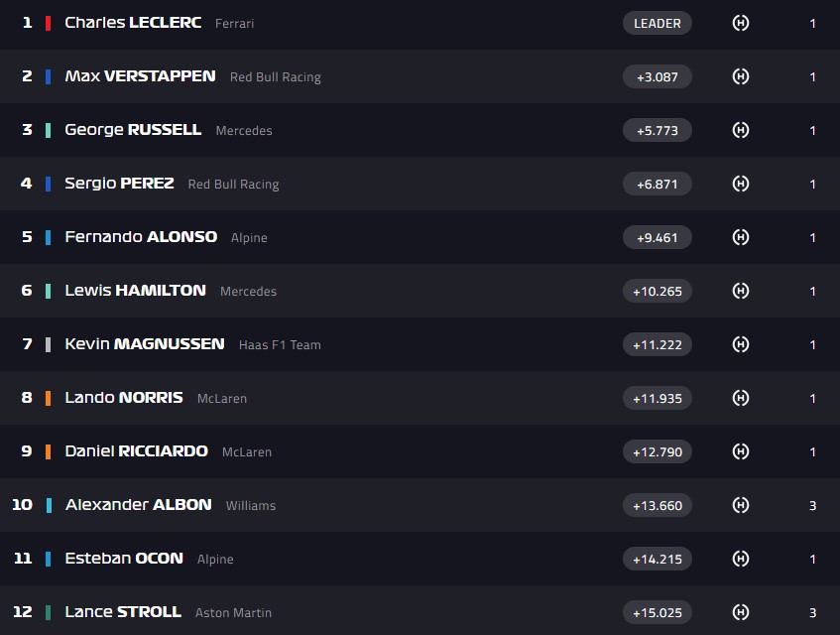Click the hard tyre icon in Leclerc's row
This screenshot has width=840, height=635.
(740, 23)
